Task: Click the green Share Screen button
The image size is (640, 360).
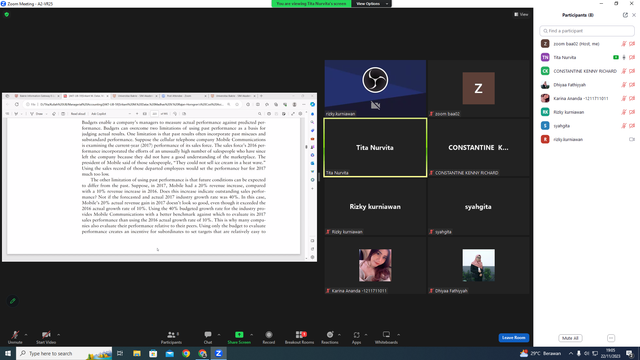Action: pyautogui.click(x=239, y=337)
